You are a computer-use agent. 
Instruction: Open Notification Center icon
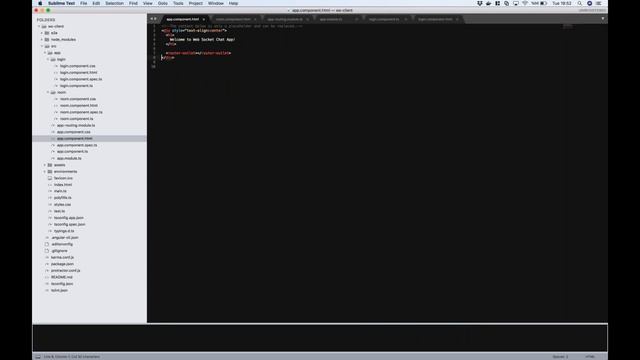tap(599, 3)
